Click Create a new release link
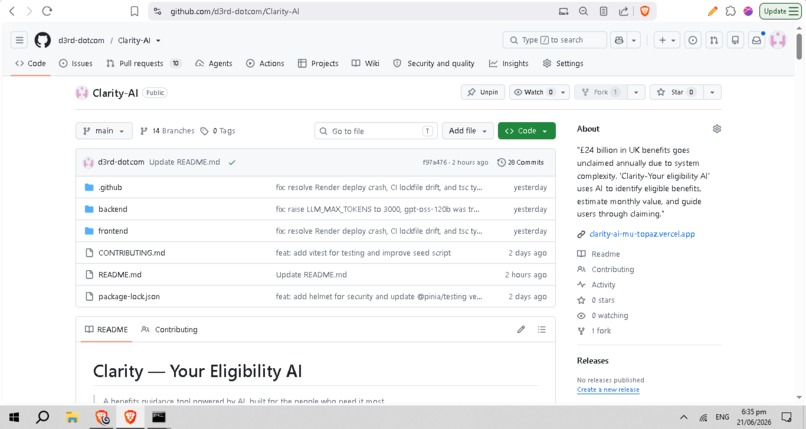This screenshot has width=806, height=429. [x=608, y=390]
